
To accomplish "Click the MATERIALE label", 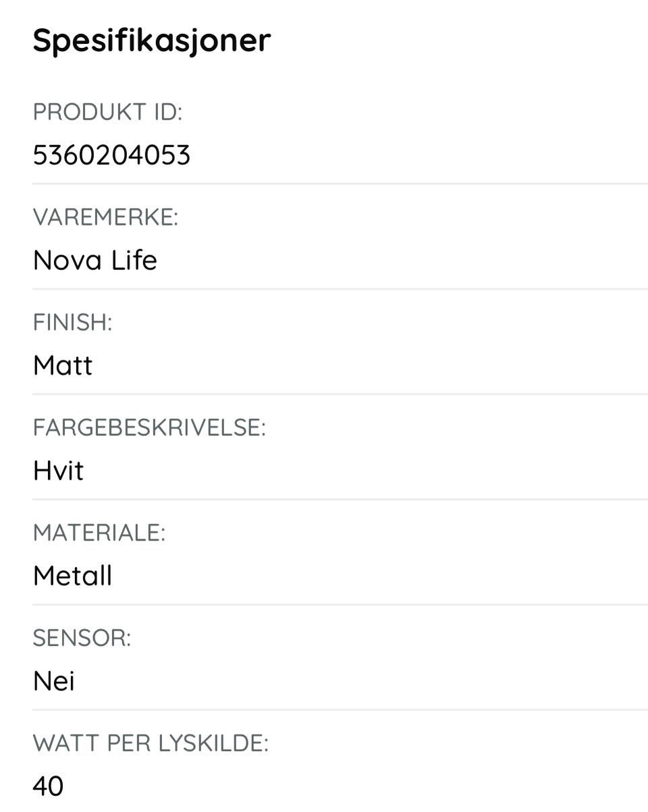I will point(99,533).
